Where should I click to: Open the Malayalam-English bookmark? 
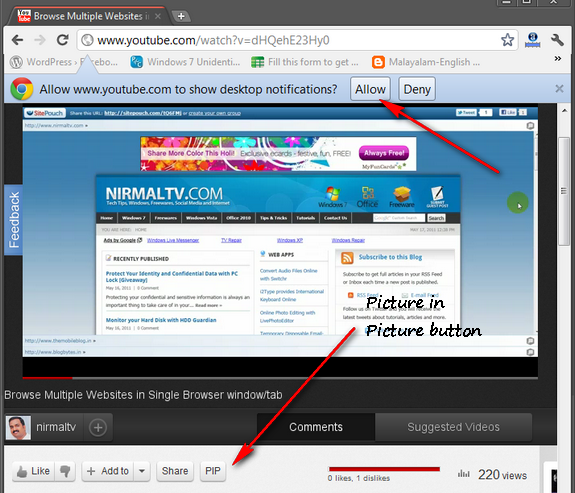click(x=426, y=62)
